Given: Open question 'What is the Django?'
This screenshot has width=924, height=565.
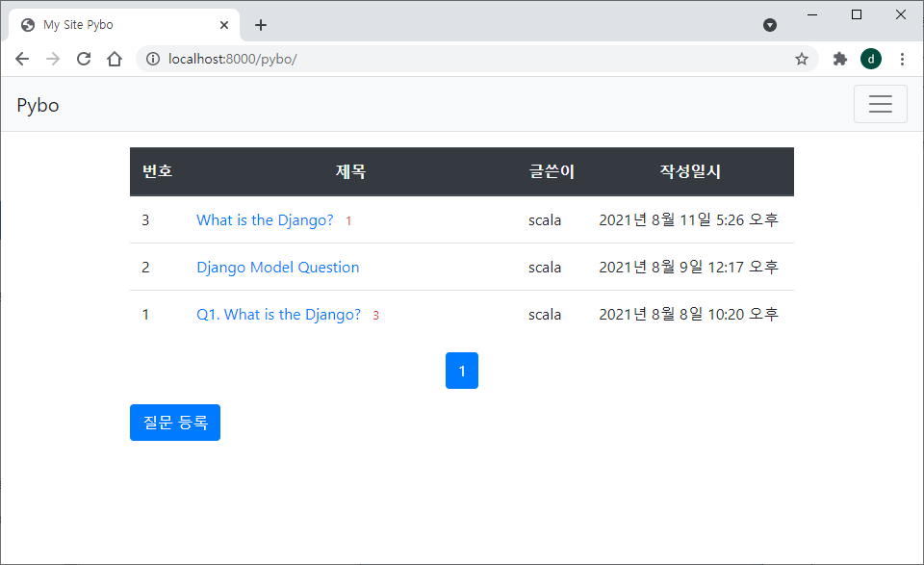Looking at the screenshot, I should point(265,219).
